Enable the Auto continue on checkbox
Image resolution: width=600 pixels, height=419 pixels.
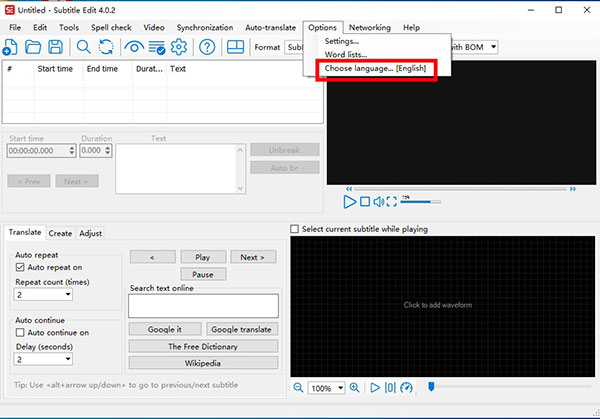(x=21, y=333)
